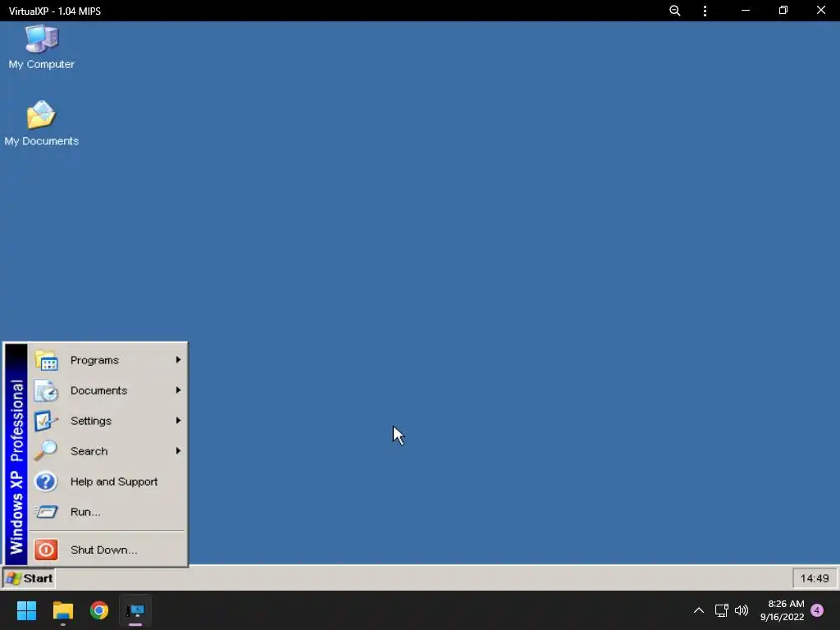Expand the Settings submenu arrow
840x630 pixels.
click(x=178, y=421)
